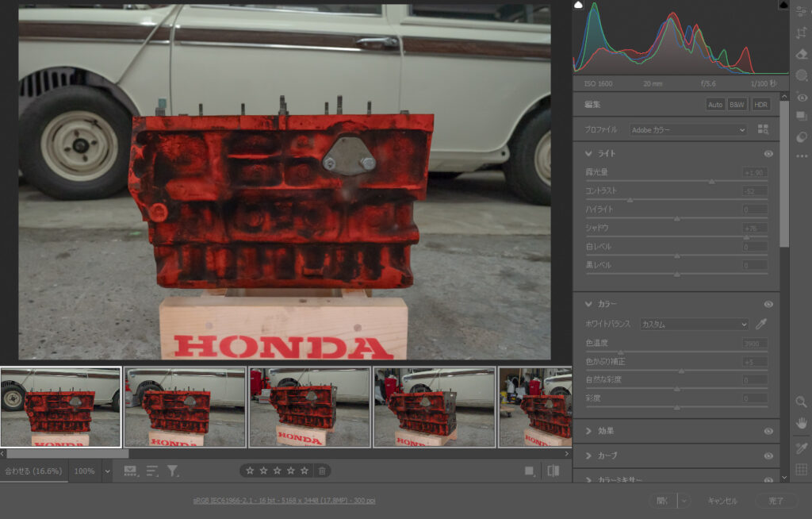Expand the カーブ panel
Screen dimensions: 812x519
tap(588, 456)
